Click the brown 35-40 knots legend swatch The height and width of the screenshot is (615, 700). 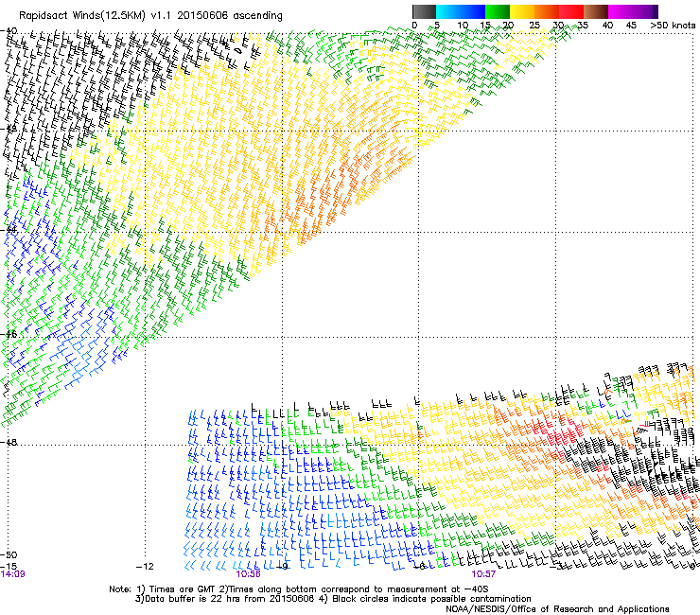tap(596, 11)
